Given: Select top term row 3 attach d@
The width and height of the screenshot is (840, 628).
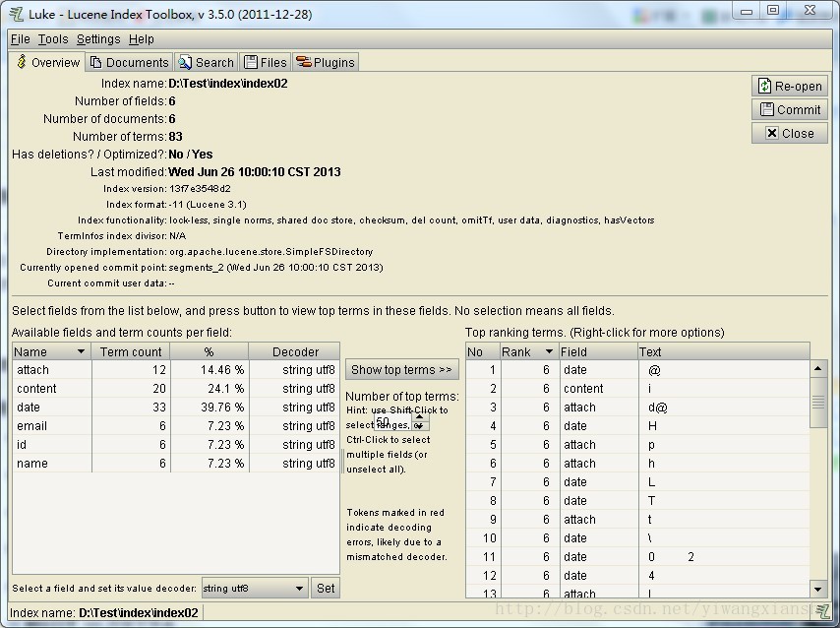Looking at the screenshot, I should coord(637,408).
